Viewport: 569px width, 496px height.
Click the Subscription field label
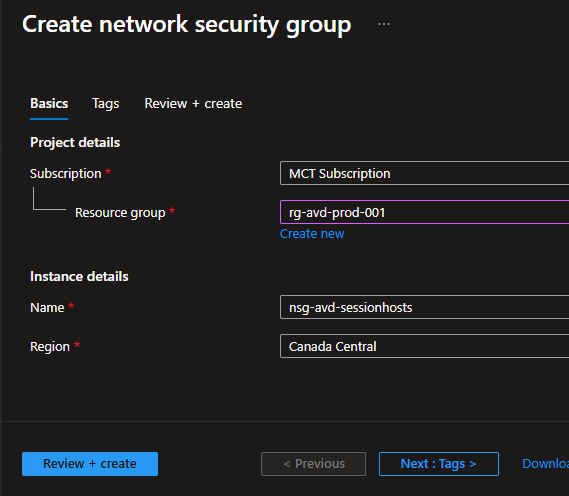point(66,174)
